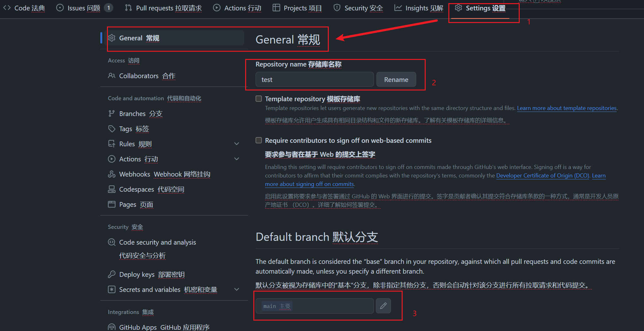
Task: Click the Rename button
Action: [x=396, y=79]
